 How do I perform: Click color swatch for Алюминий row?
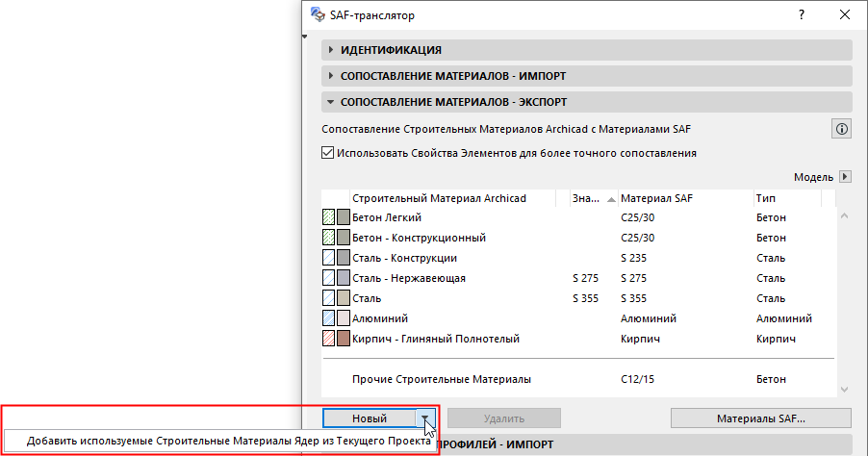tap(344, 318)
